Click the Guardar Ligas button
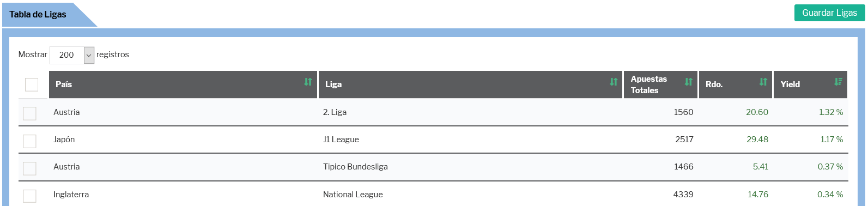Screen dimensions: 868x206 pos(829,13)
